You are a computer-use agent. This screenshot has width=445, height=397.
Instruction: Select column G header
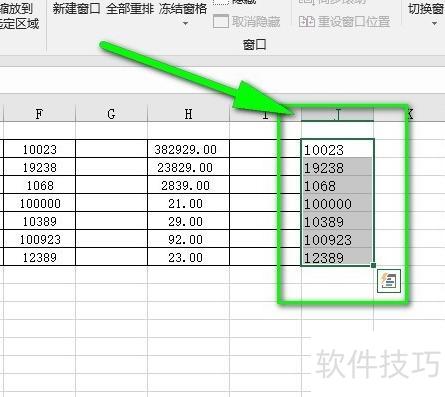(x=111, y=114)
